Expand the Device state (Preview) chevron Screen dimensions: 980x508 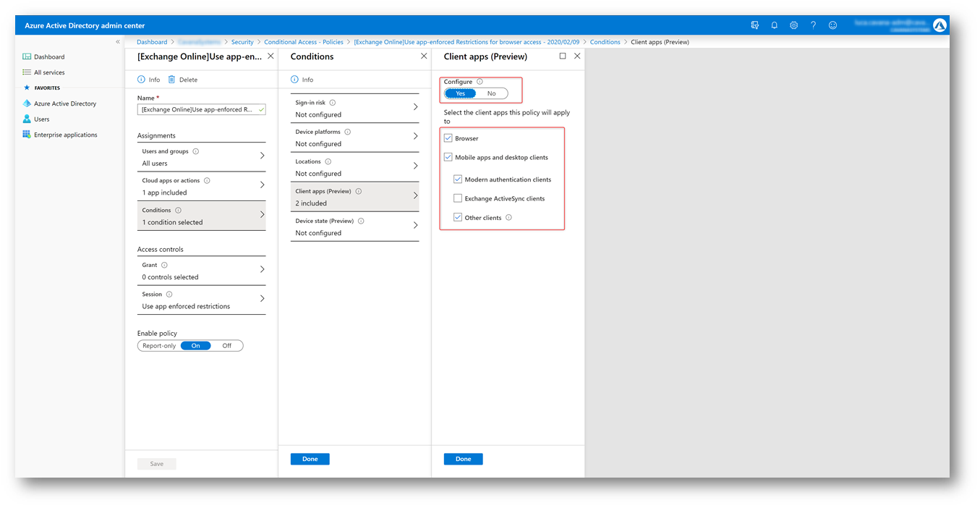click(415, 226)
